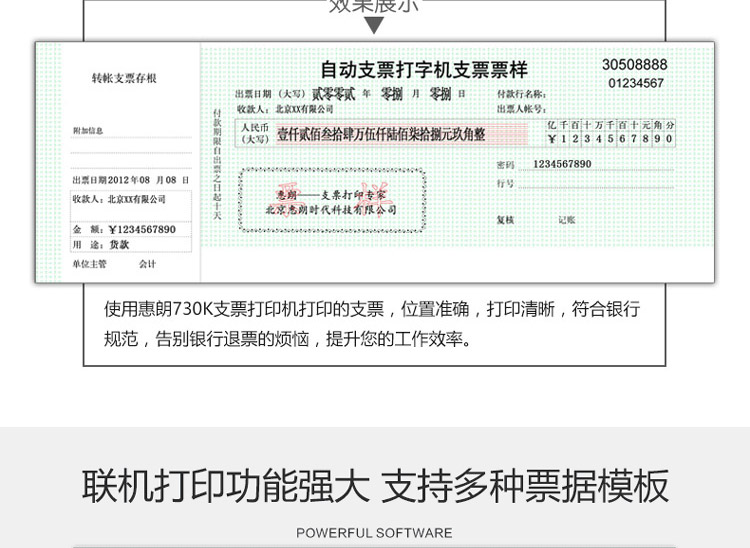
Task: Click the 附加信息 label on the stub
Action: pyautogui.click(x=88, y=131)
